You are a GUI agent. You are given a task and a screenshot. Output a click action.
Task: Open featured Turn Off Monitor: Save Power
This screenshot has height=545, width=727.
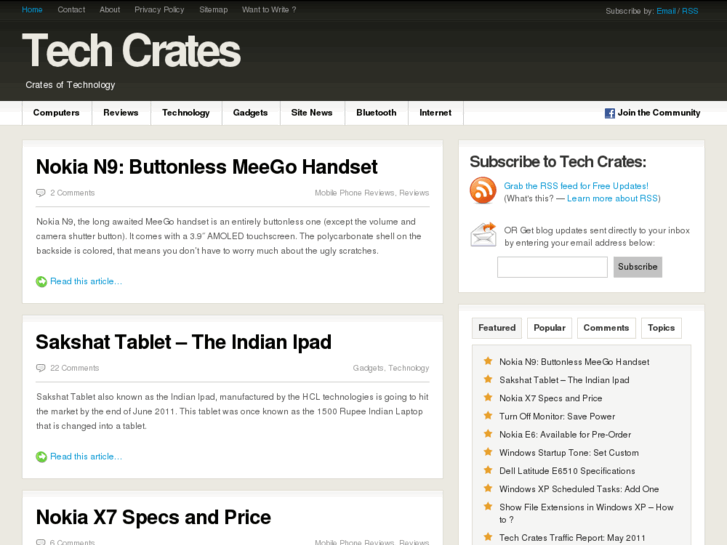coord(557,416)
